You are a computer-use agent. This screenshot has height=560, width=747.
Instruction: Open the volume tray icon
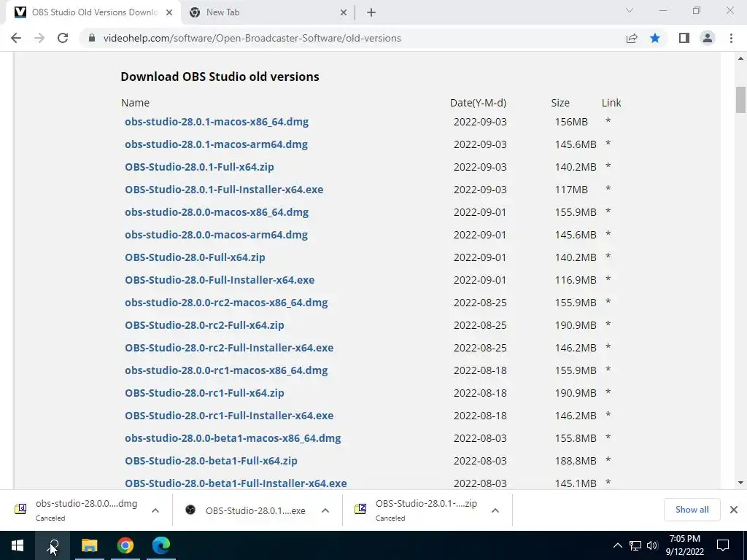pos(652,545)
